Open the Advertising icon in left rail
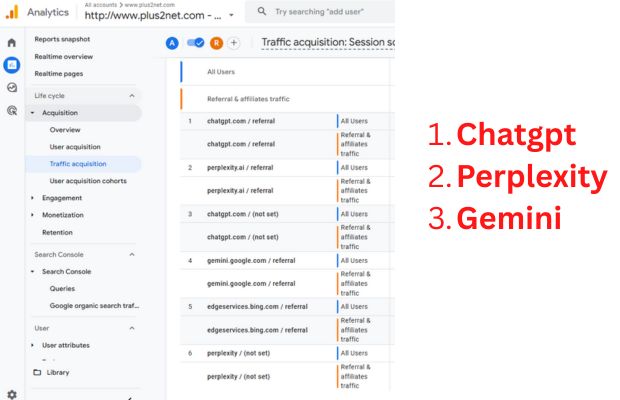 (x=11, y=110)
